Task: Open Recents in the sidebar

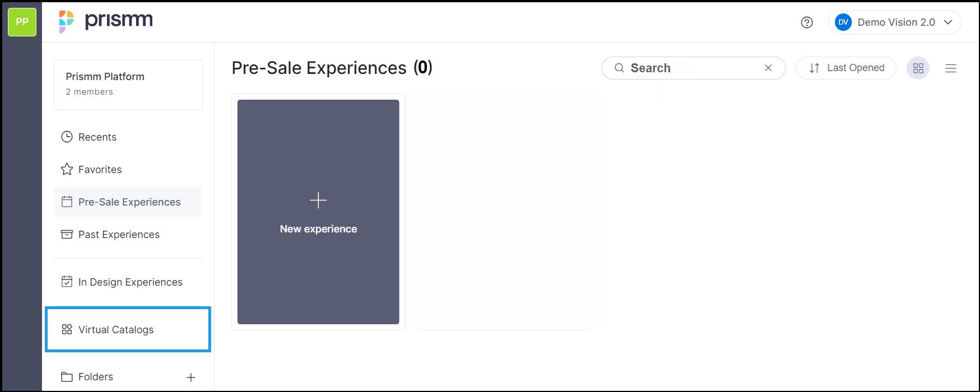Action: 97,137
